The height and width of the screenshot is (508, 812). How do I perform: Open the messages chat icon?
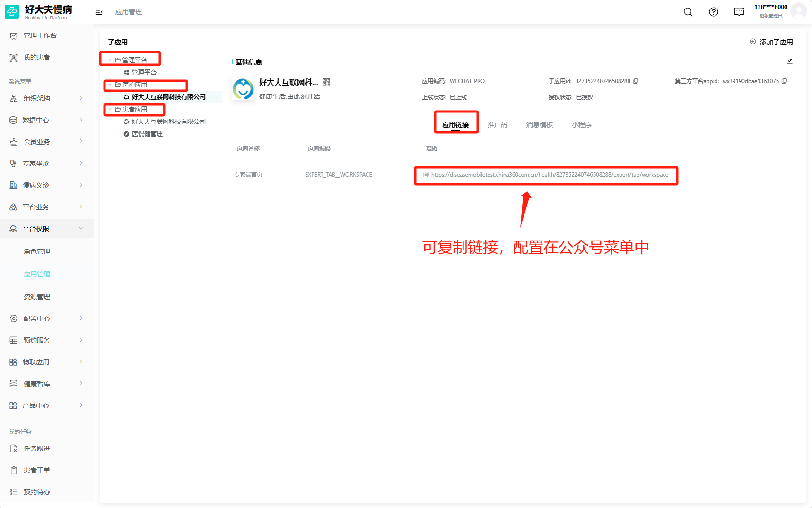click(739, 12)
